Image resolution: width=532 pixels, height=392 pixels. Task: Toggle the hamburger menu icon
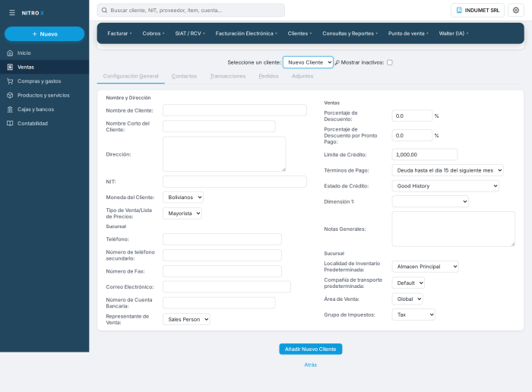tap(12, 13)
